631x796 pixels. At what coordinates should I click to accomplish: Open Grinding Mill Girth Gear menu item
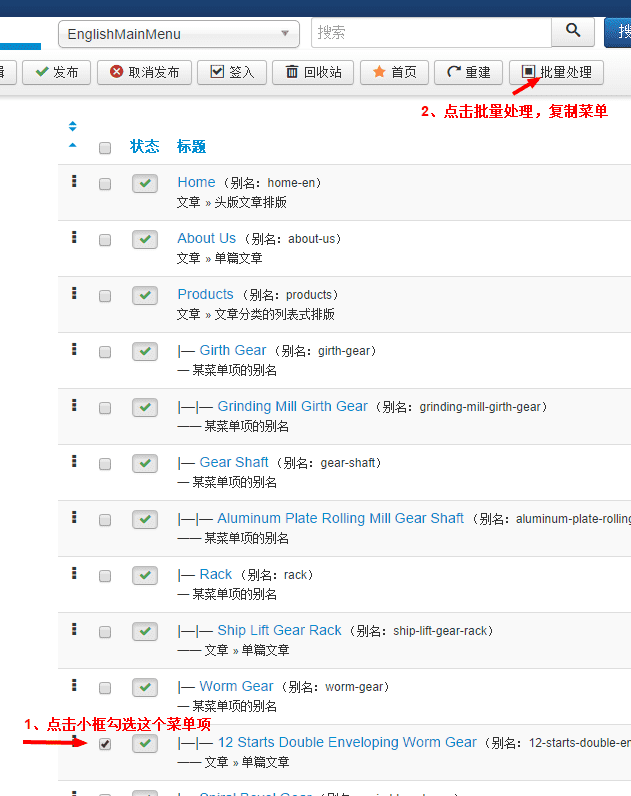(x=292, y=406)
